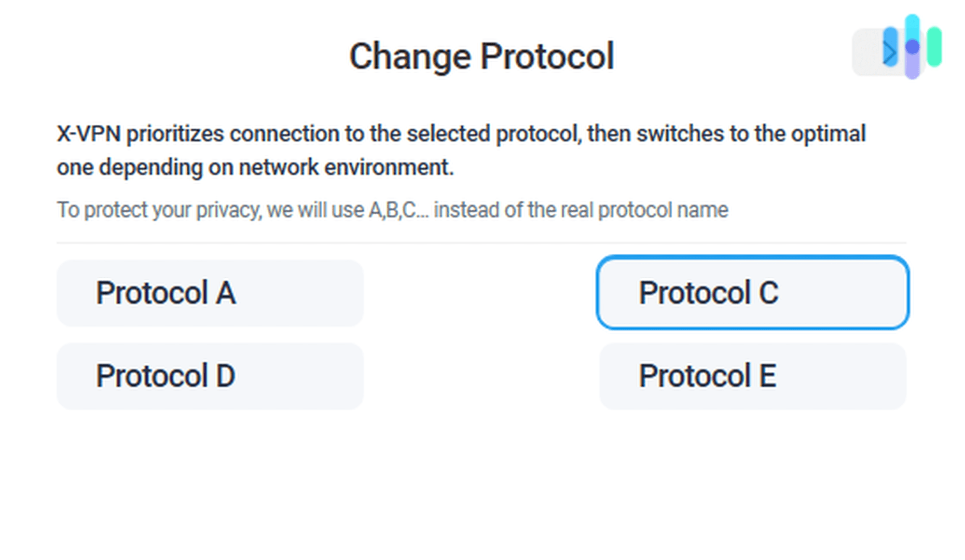Click the green pill shape in the logo
Screen dimensions: 965x560
tap(935, 46)
